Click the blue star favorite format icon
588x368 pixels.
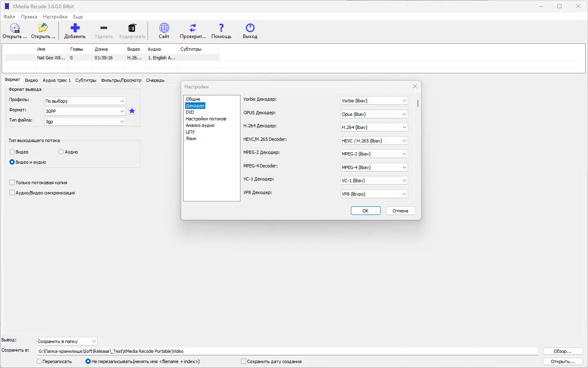(x=132, y=111)
